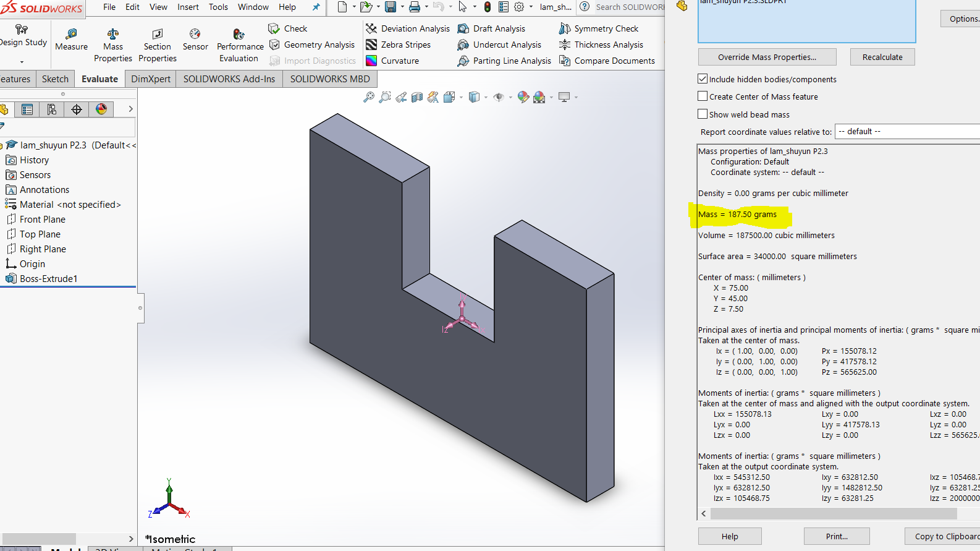Open Thickness Analysis
Screen dimensions: 980x551
click(601, 45)
